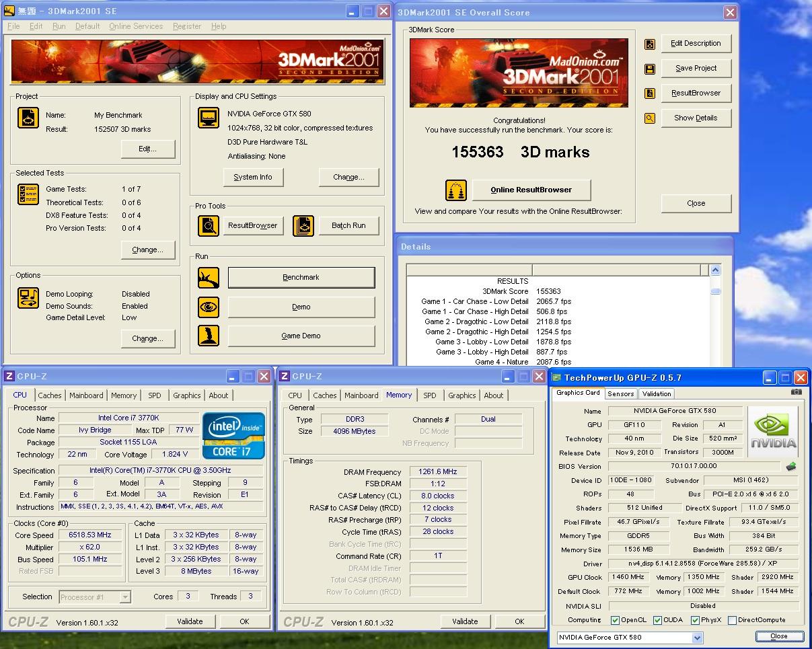Screen dimensions: 812x649
Task: Click the Project icon in 3DMark2001
Action: click(x=28, y=118)
